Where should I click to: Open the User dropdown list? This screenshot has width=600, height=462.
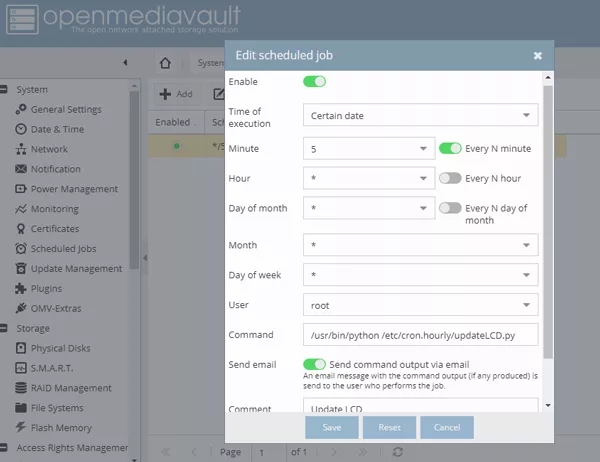420,305
